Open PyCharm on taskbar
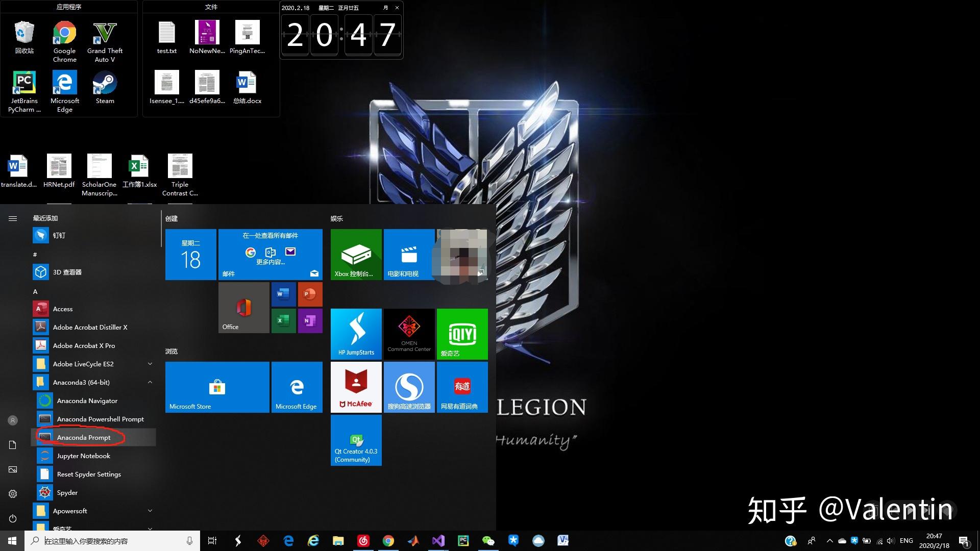 tap(463, 541)
